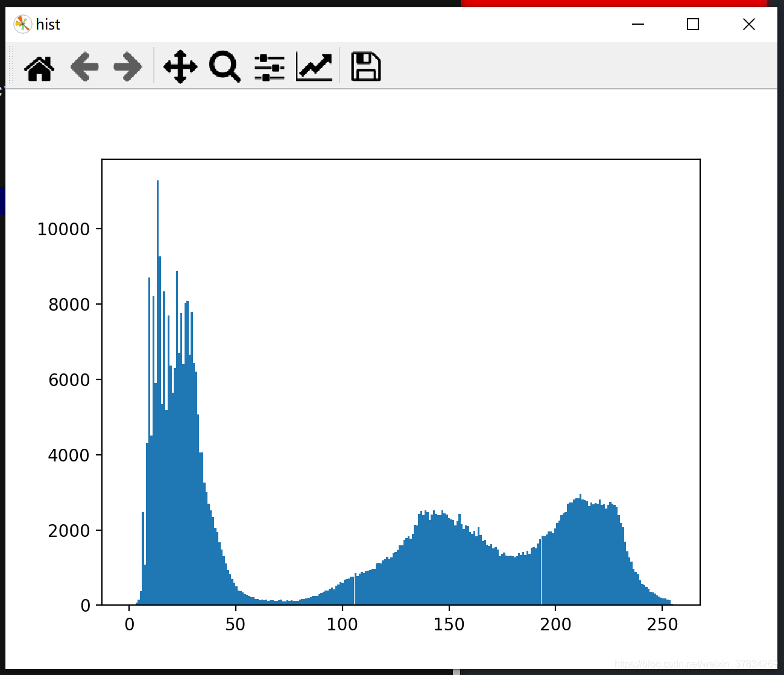The height and width of the screenshot is (675, 784).
Task: Click the y-axis label 8000
Action: (x=69, y=305)
